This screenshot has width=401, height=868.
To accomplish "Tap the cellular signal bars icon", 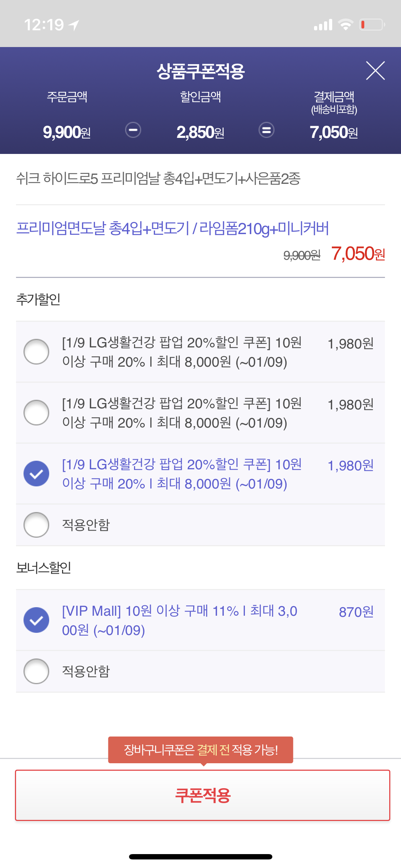I will (323, 25).
